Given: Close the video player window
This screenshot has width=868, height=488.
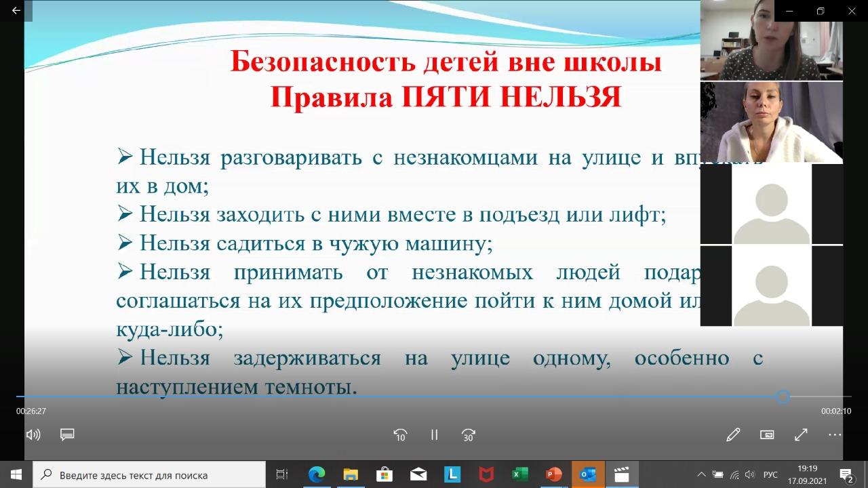Looking at the screenshot, I should point(852,11).
